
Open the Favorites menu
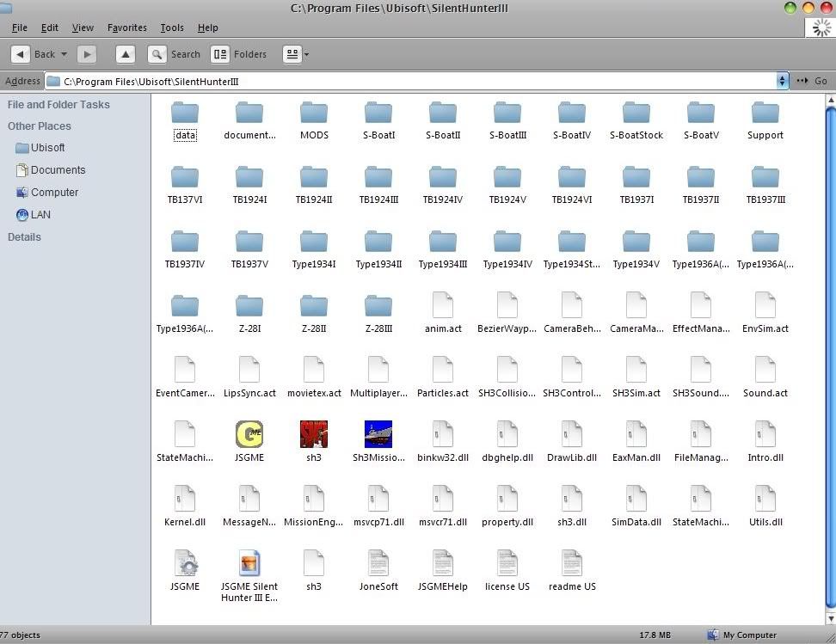click(127, 28)
